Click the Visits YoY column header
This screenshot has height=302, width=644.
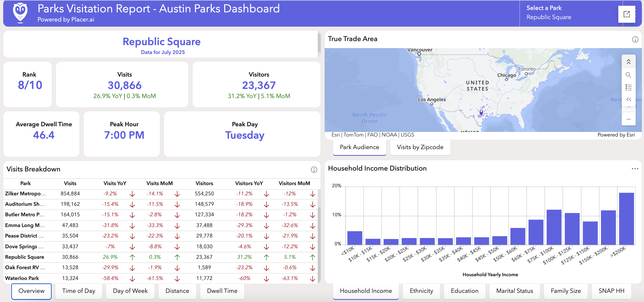tap(115, 183)
